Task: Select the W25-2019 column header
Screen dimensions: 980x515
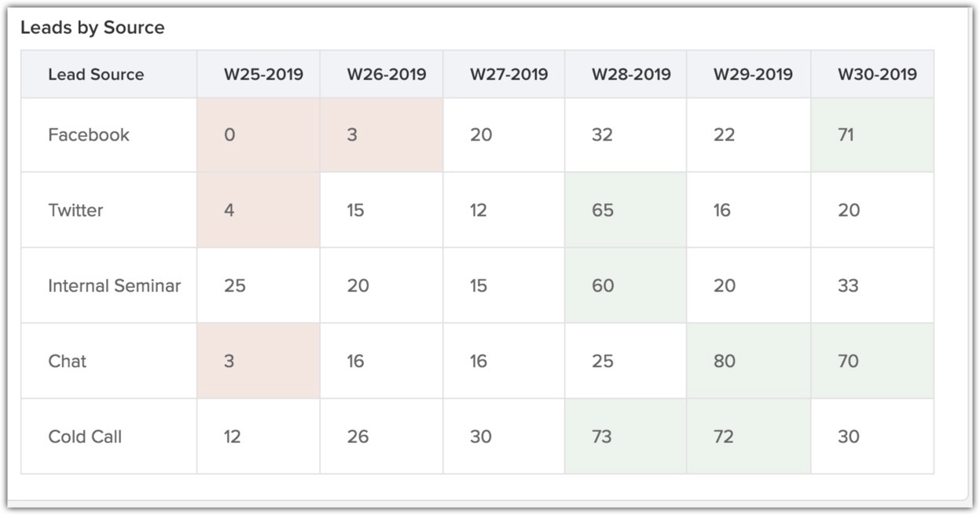Action: click(263, 75)
